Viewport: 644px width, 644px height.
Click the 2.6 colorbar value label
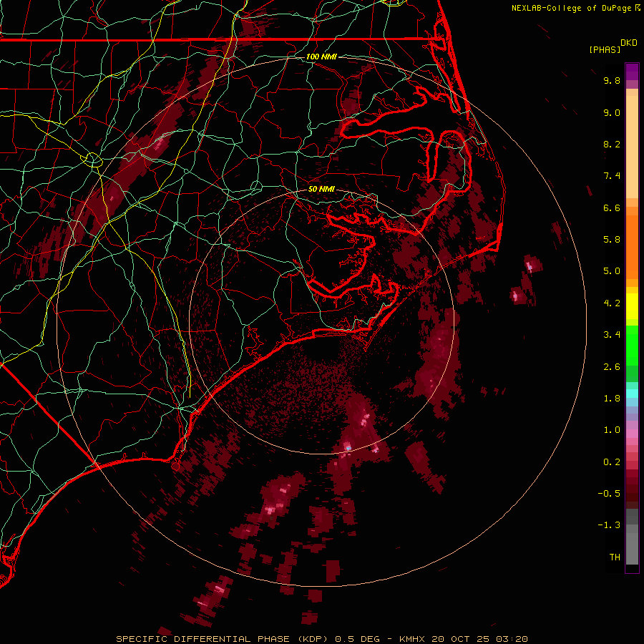[x=612, y=367]
